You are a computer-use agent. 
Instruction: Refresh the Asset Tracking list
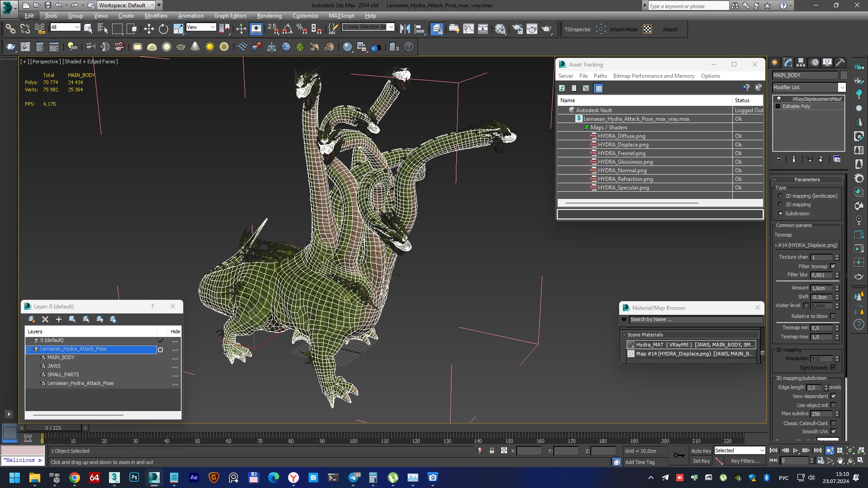point(562,88)
